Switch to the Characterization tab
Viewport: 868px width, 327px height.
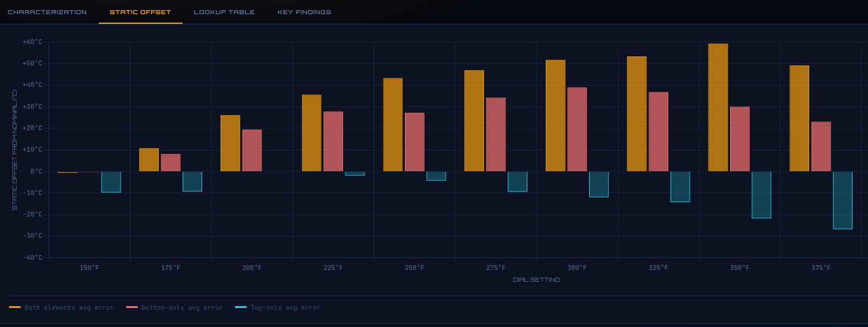pos(47,12)
